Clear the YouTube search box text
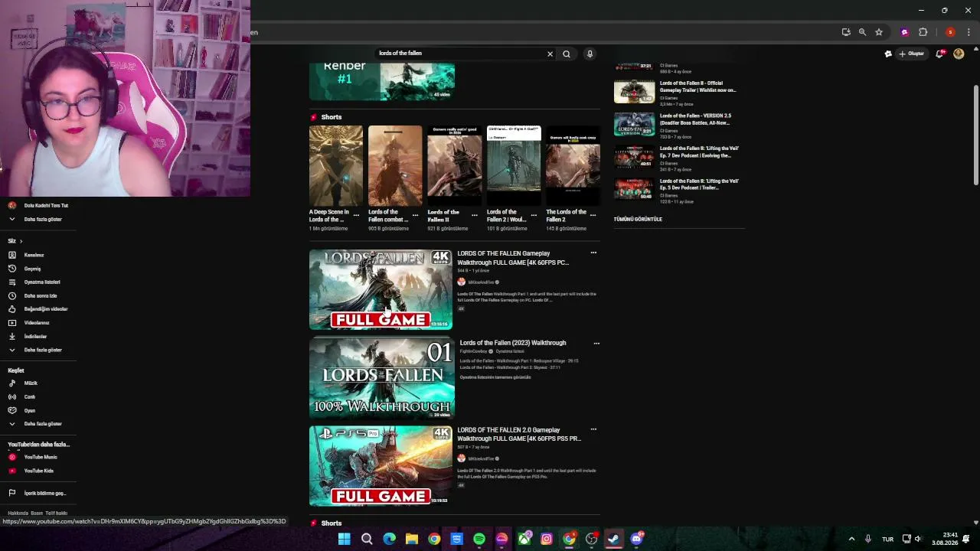980x551 pixels. 550,54
